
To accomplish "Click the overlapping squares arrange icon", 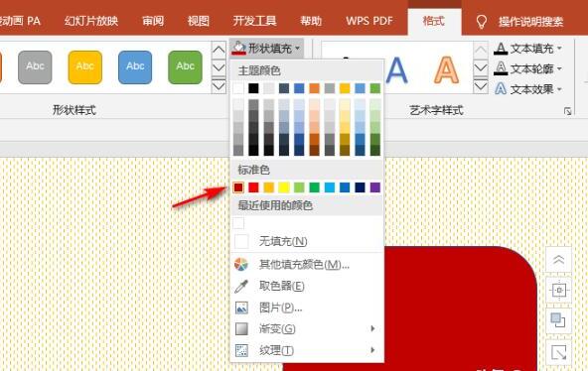I will point(558,320).
